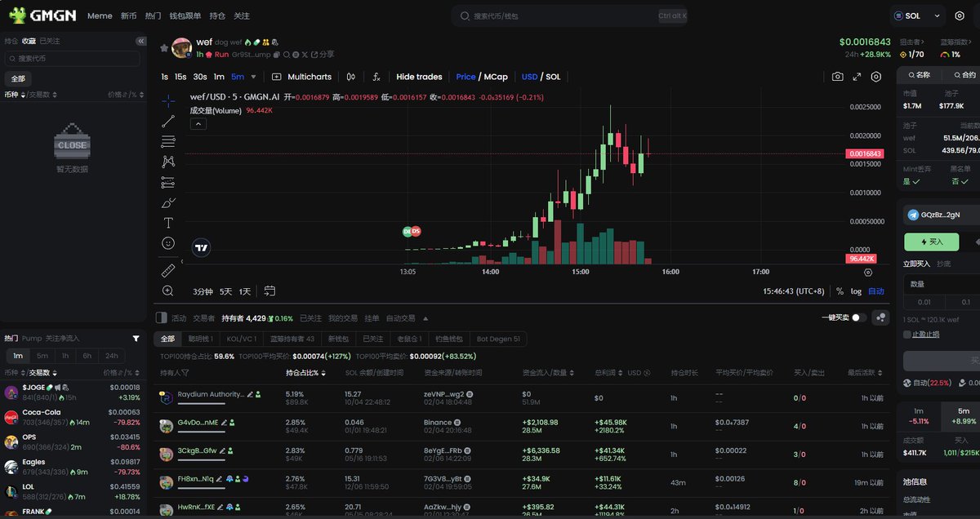Collapse the left sidebar panel
The image size is (980, 519).
(140, 41)
